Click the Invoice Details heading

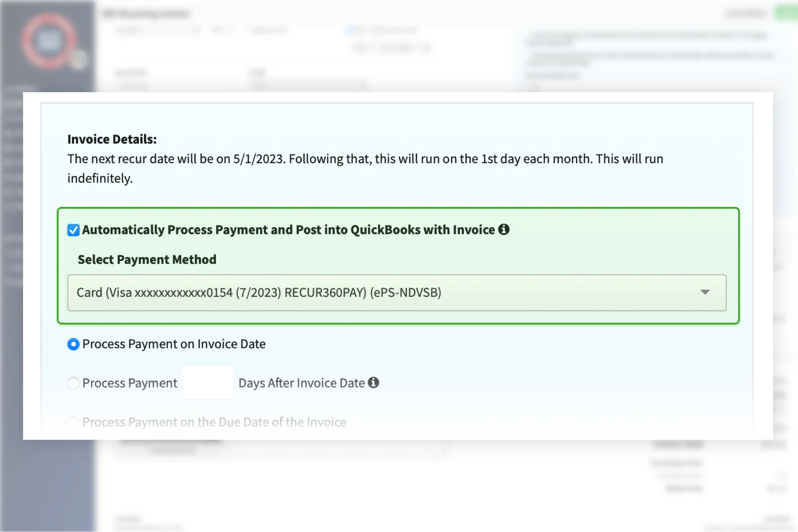coord(112,140)
